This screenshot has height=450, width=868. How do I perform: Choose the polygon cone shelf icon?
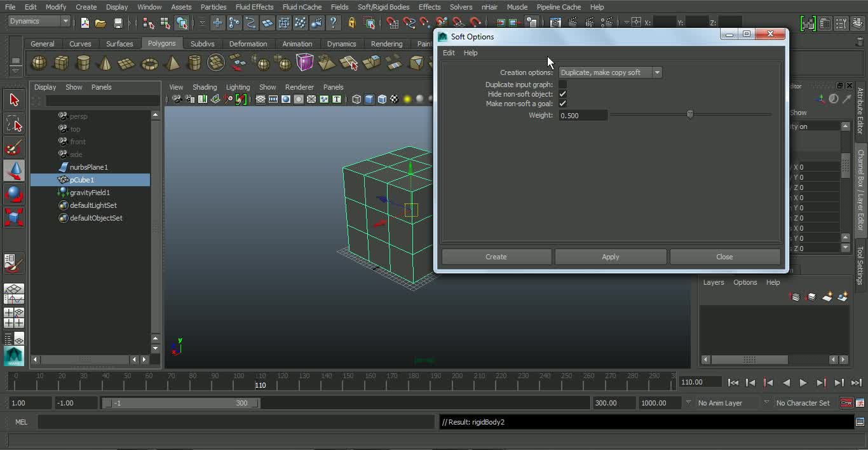pos(105,63)
